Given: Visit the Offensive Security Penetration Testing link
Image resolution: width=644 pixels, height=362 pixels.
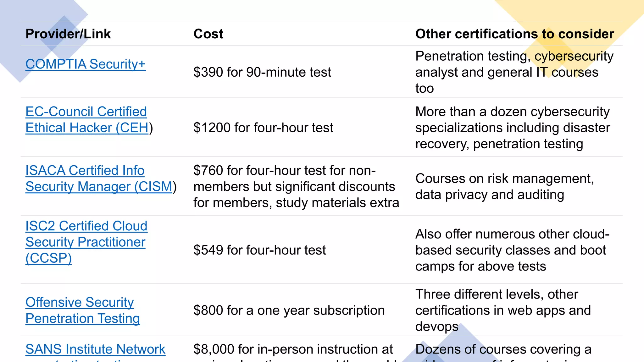Looking at the screenshot, I should pos(82,310).
